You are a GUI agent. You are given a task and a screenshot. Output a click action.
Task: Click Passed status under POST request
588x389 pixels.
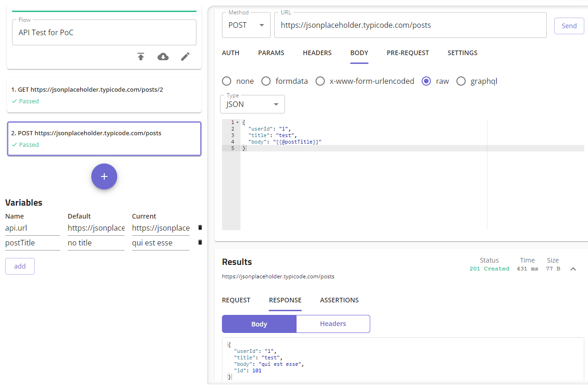(x=25, y=144)
